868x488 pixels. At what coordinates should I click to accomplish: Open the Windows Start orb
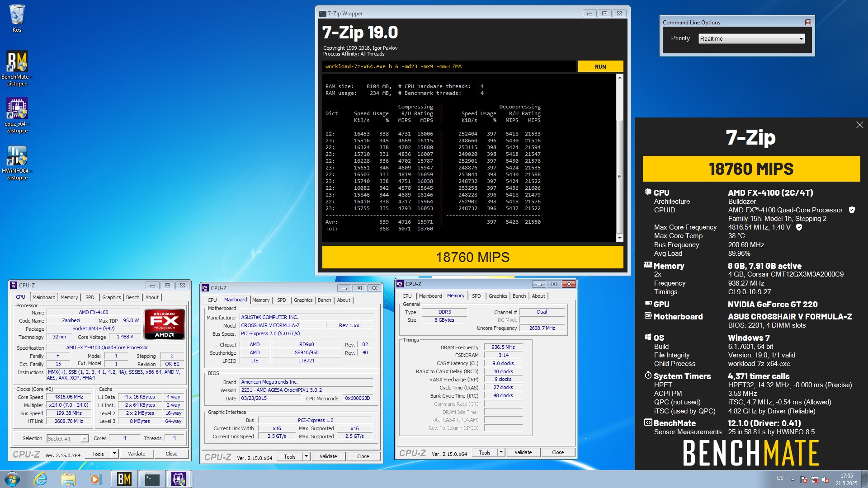pos(12,479)
